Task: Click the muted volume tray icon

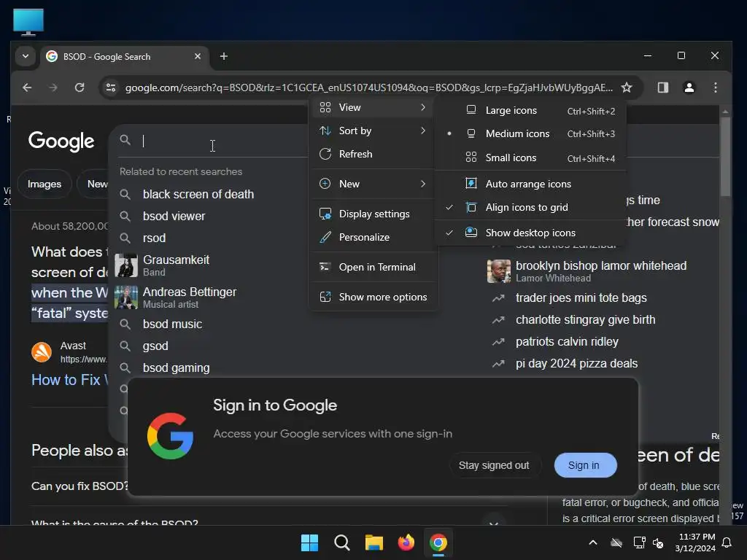Action: (659, 542)
